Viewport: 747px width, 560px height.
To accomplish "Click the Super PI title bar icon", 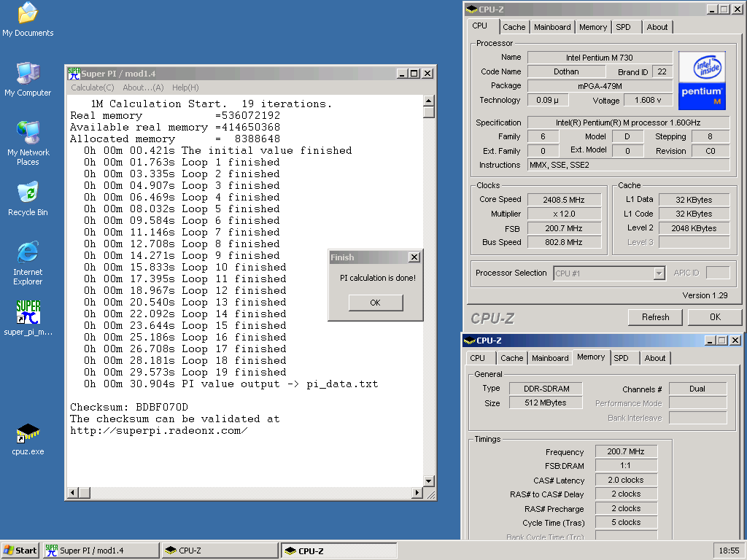I will (74, 74).
